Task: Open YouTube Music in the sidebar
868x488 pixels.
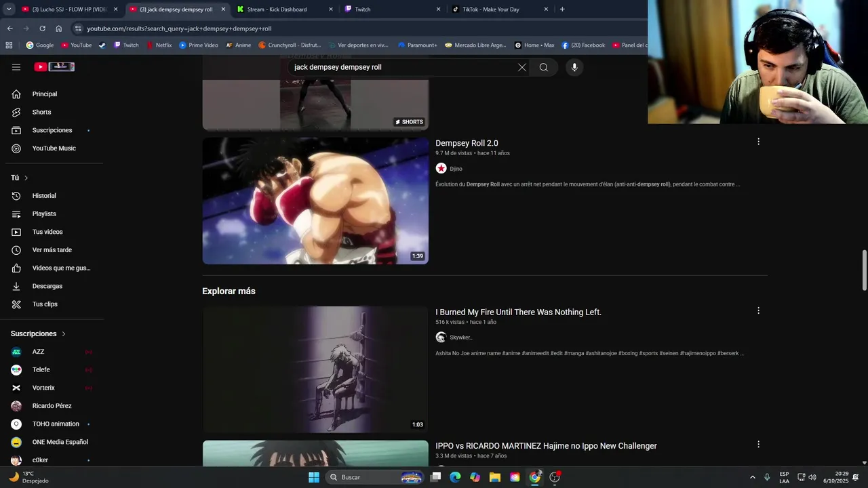Action: point(54,148)
